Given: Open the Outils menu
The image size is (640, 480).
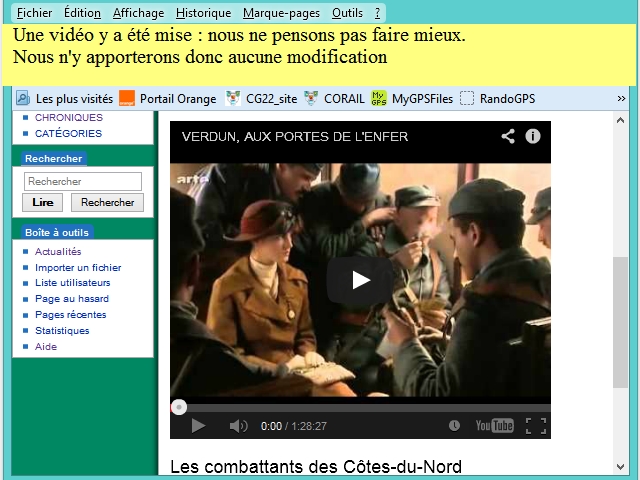Looking at the screenshot, I should coord(347,13).
